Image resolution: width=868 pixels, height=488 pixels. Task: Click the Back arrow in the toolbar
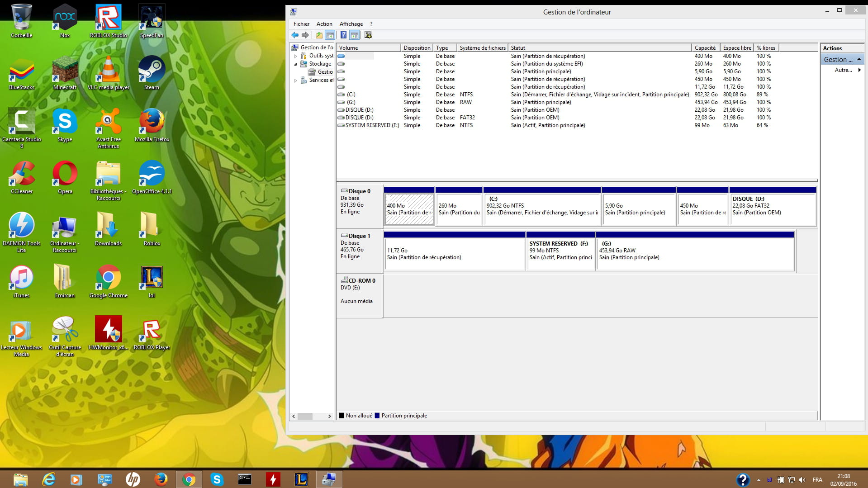(x=295, y=35)
